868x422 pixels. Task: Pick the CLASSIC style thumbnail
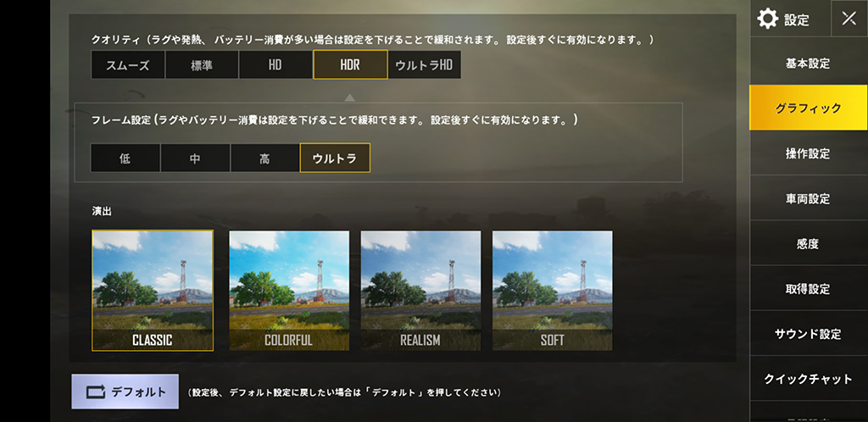click(x=153, y=291)
